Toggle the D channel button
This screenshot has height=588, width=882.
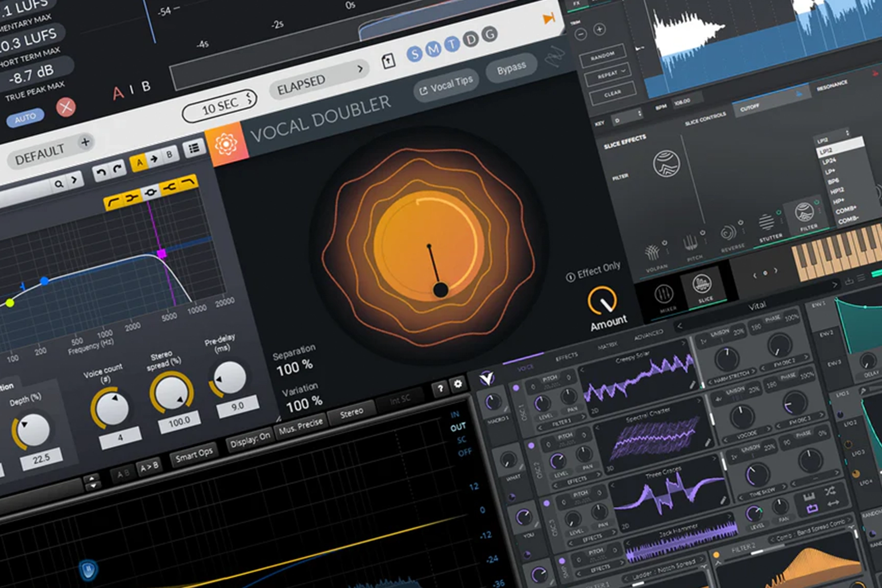point(471,39)
